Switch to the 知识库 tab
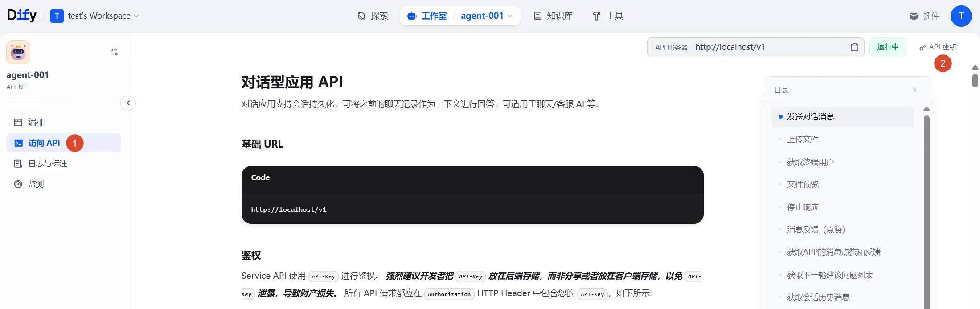 coord(553,16)
